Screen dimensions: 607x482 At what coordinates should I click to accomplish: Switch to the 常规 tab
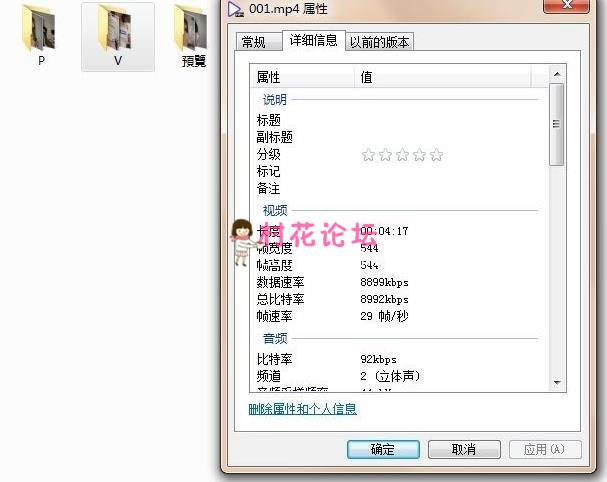(253, 42)
